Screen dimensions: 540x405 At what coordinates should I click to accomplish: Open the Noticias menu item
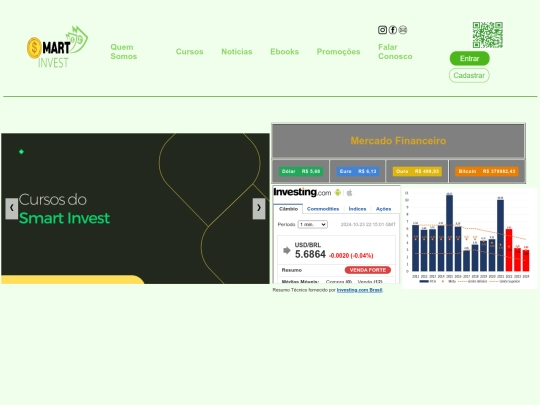tap(237, 52)
